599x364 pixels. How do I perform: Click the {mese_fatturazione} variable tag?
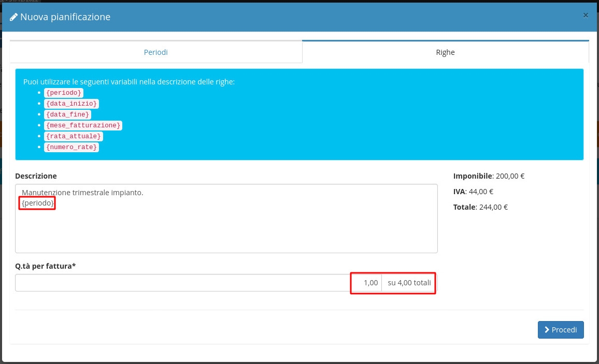[83, 125]
